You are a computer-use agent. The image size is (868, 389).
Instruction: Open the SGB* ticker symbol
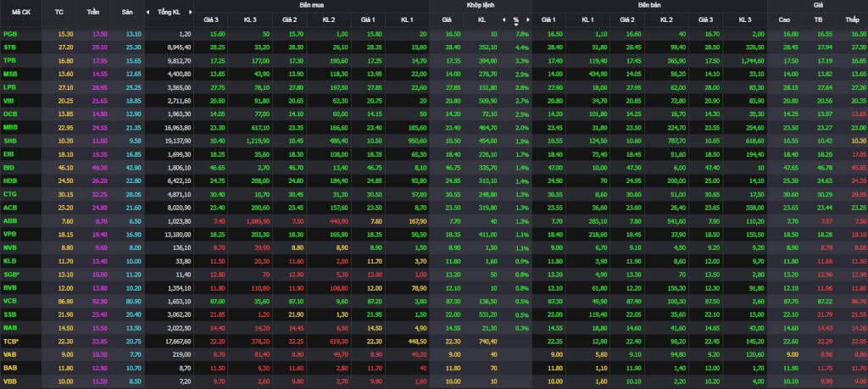tap(11, 275)
